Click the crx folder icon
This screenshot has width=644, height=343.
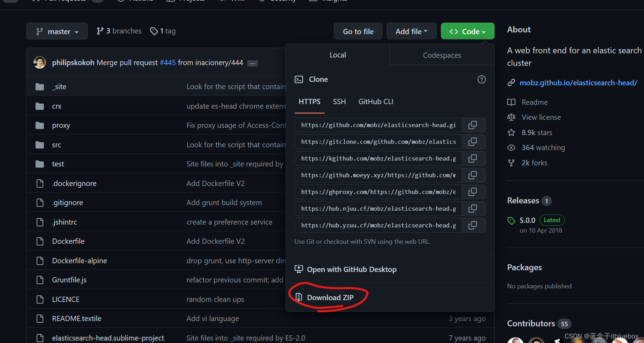tap(40, 106)
